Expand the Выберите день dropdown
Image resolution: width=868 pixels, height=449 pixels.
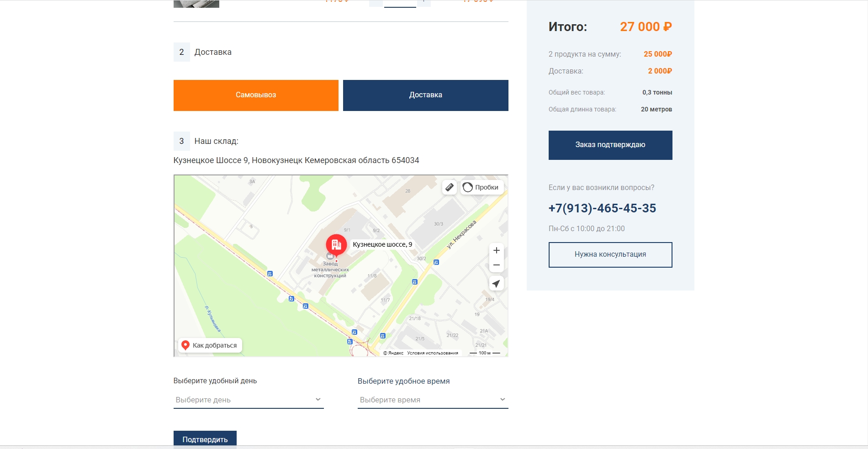pyautogui.click(x=248, y=400)
